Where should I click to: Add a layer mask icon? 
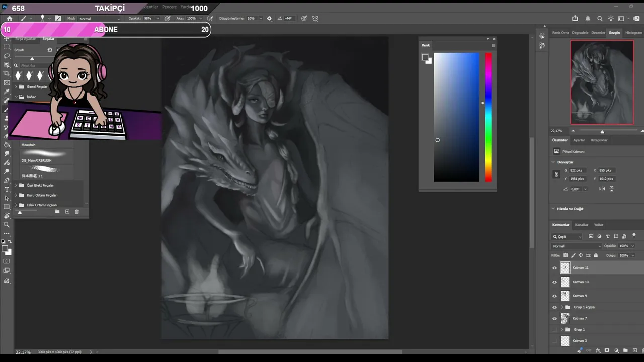tap(607, 350)
